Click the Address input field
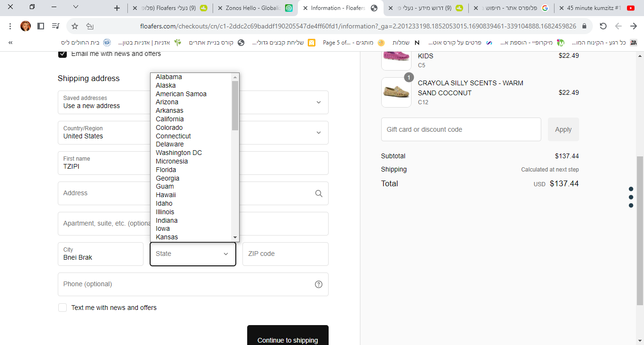The width and height of the screenshot is (644, 345). click(193, 193)
